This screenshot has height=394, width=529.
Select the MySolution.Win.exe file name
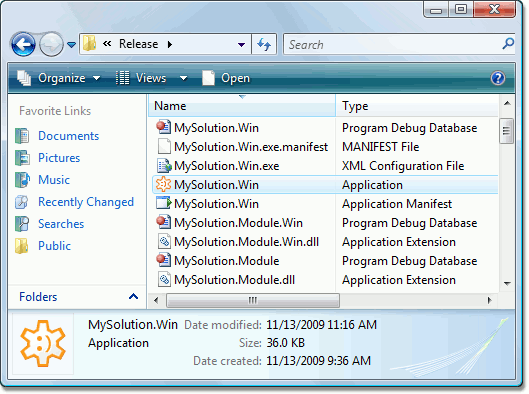tap(226, 166)
